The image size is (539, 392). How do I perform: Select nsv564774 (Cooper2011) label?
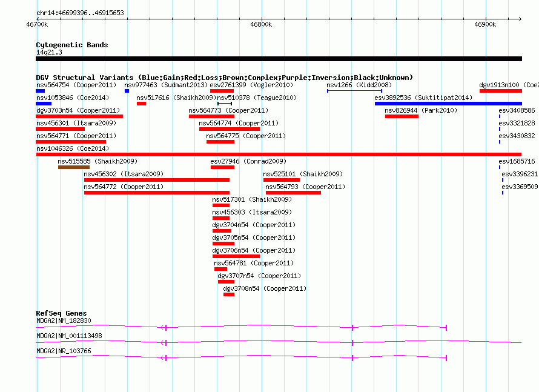point(239,123)
